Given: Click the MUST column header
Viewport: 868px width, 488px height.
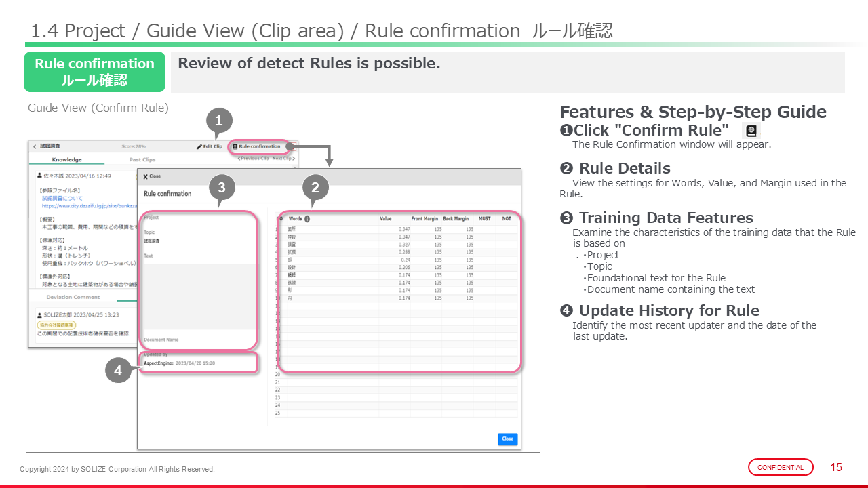Looking at the screenshot, I should coord(484,219).
